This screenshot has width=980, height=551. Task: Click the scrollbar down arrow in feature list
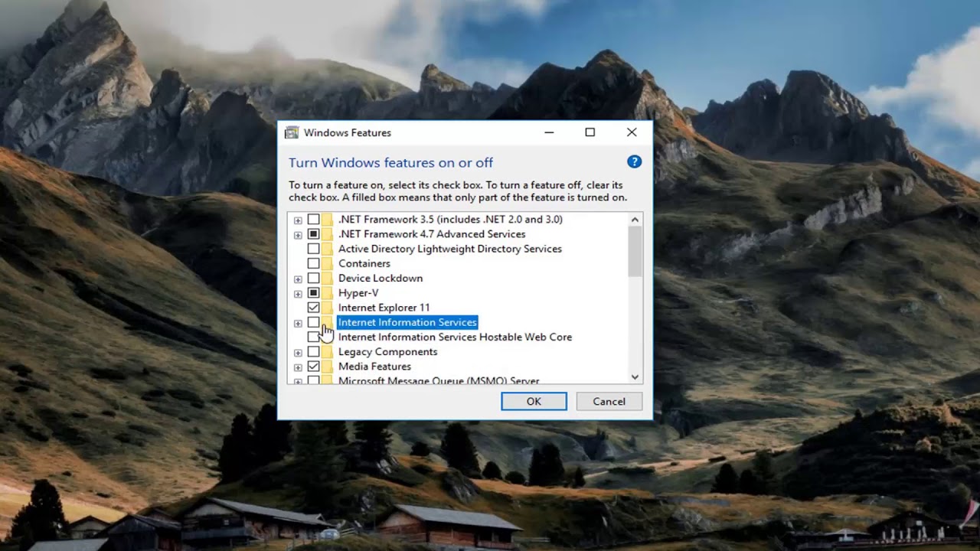point(635,377)
